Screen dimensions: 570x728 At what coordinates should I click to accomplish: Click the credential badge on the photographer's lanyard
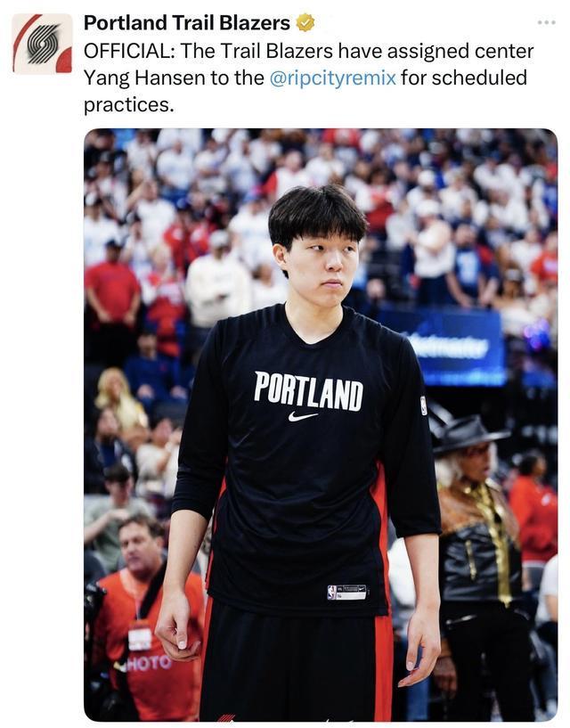[140, 638]
